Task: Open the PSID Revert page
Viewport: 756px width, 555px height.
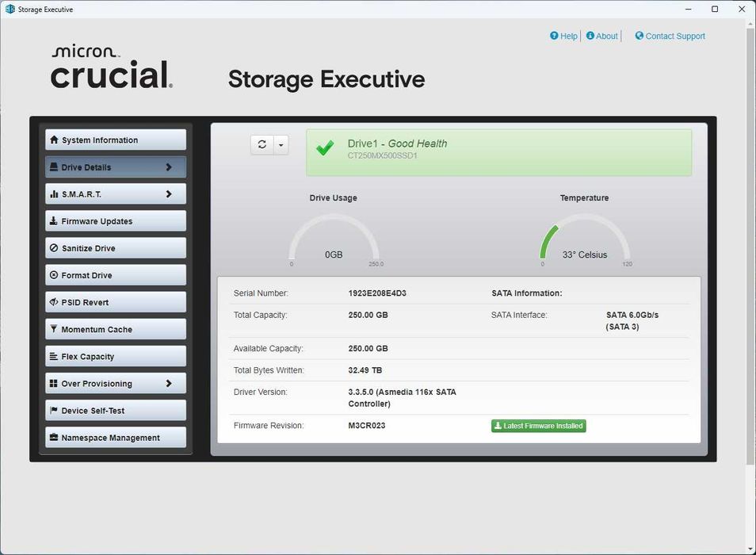Action: pyautogui.click(x=116, y=302)
